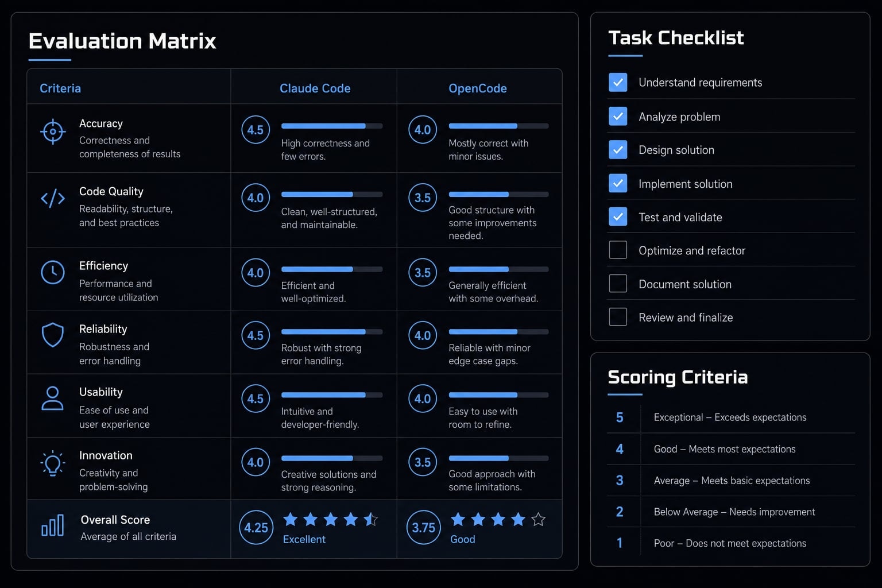This screenshot has height=588, width=882.
Task: Click the Scoring Criteria heading
Action: pos(678,377)
